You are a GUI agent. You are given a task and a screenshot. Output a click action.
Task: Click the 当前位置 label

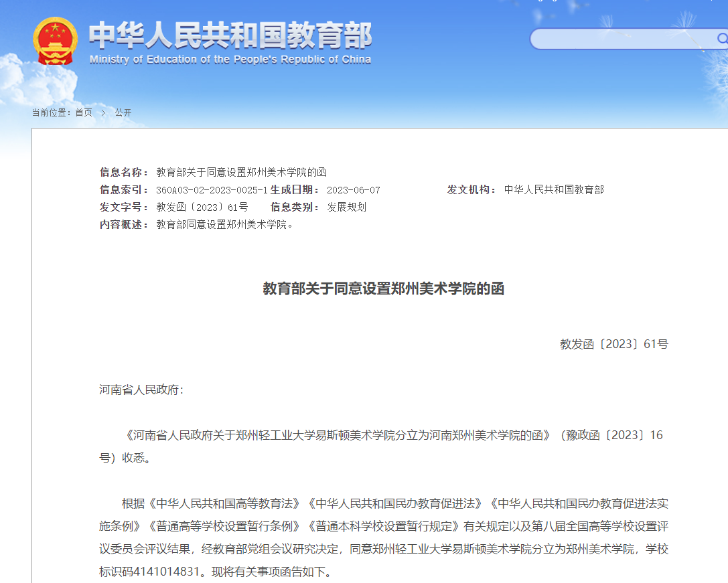point(52,112)
